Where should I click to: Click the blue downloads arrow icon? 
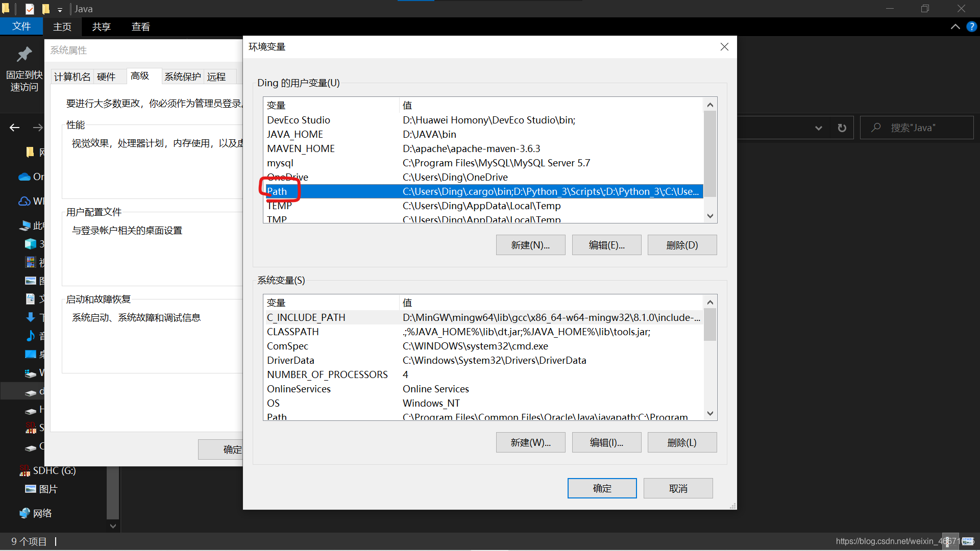coord(31,317)
